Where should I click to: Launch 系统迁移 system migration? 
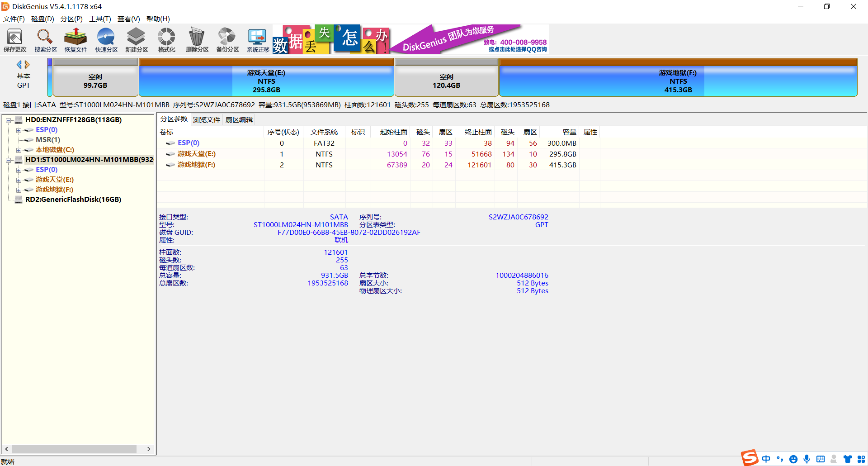(x=258, y=40)
